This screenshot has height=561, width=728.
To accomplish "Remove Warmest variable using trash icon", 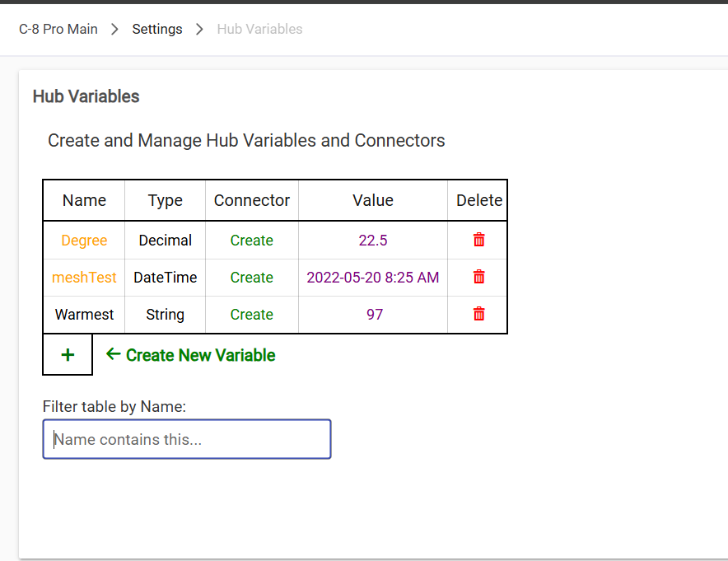I will [478, 314].
